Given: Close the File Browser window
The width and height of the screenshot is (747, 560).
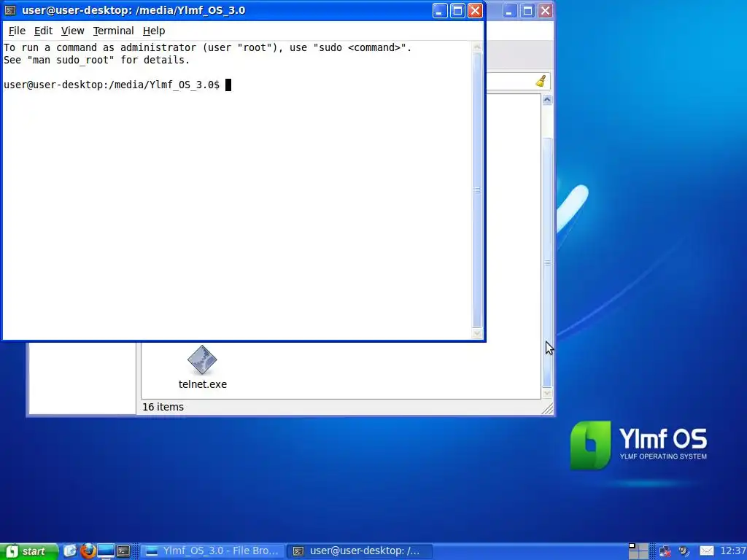Looking at the screenshot, I should 545,10.
